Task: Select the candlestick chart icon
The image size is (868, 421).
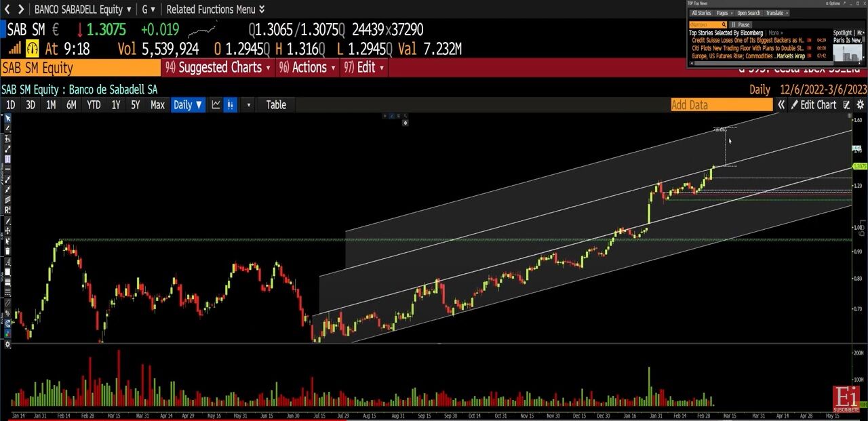Action: pos(231,105)
